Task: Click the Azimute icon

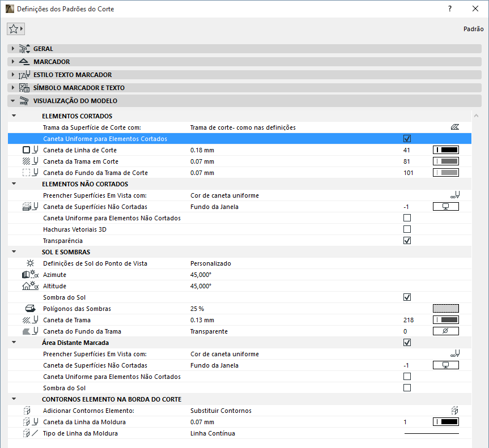Action: pyautogui.click(x=31, y=274)
